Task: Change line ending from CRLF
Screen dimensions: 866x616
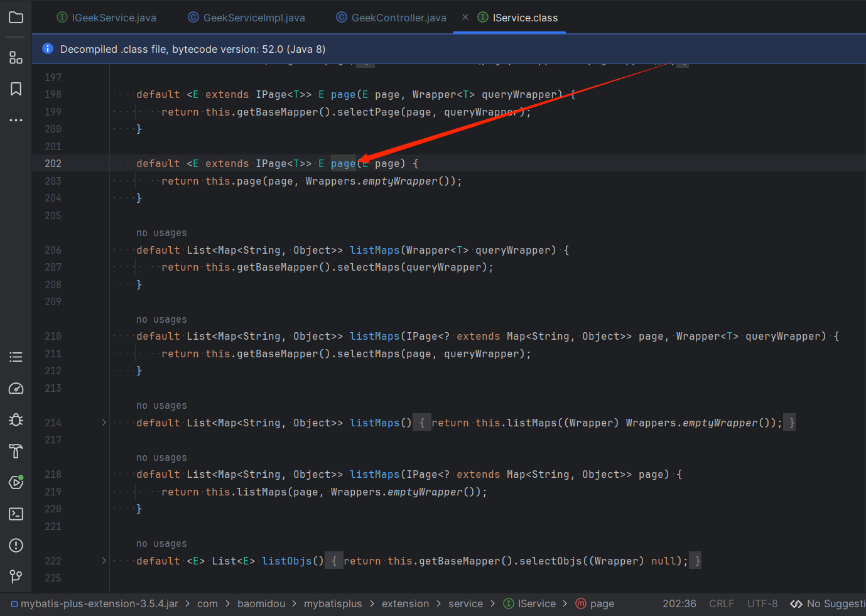Action: point(722,603)
